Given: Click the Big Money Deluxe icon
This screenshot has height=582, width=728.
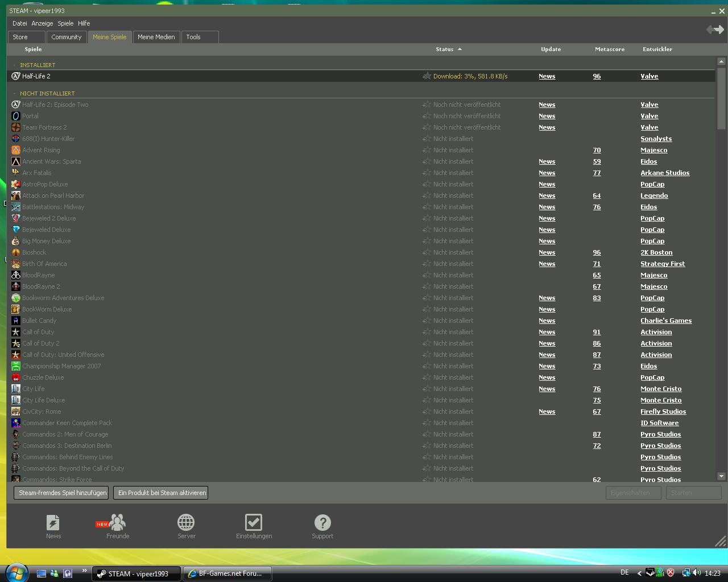Looking at the screenshot, I should tap(16, 241).
